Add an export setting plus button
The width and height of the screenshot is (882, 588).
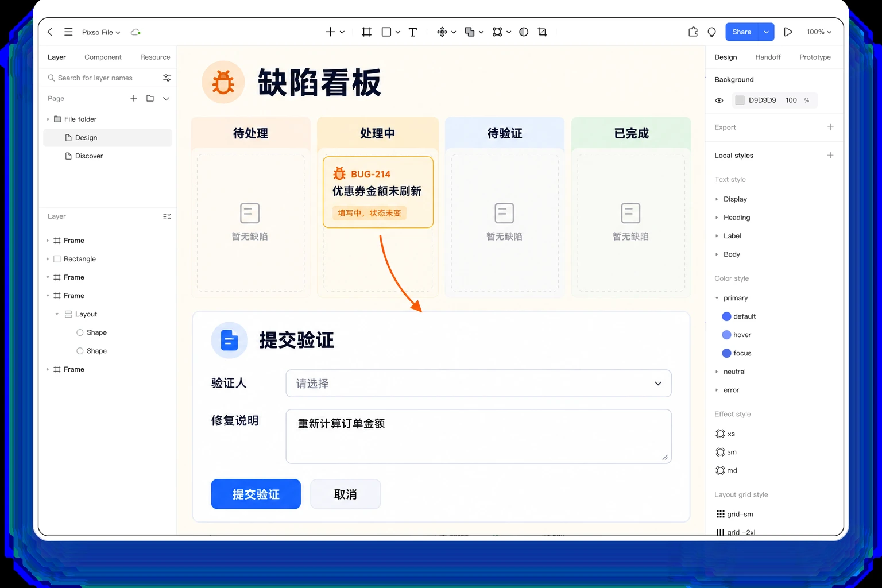click(x=830, y=127)
